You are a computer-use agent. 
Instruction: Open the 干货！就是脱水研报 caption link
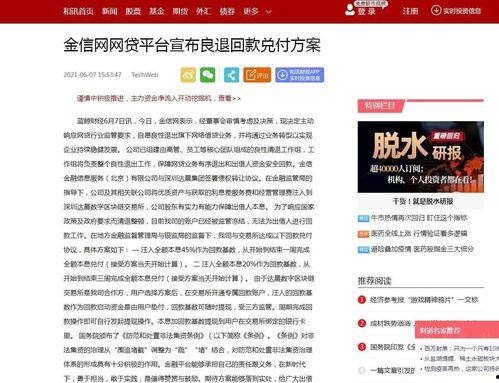[x=423, y=201]
